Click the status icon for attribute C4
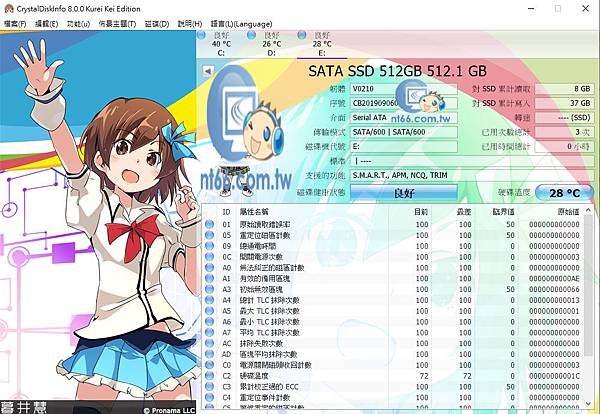The width and height of the screenshot is (600, 414). [209, 398]
